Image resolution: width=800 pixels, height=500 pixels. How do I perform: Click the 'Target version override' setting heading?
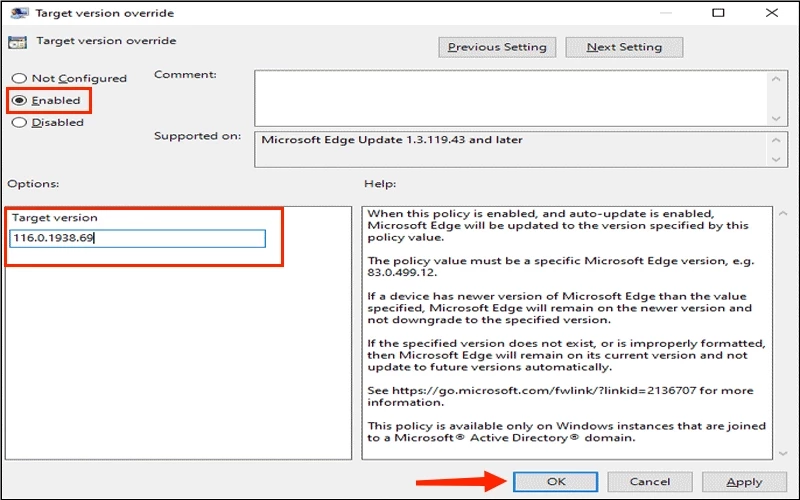coord(106,41)
